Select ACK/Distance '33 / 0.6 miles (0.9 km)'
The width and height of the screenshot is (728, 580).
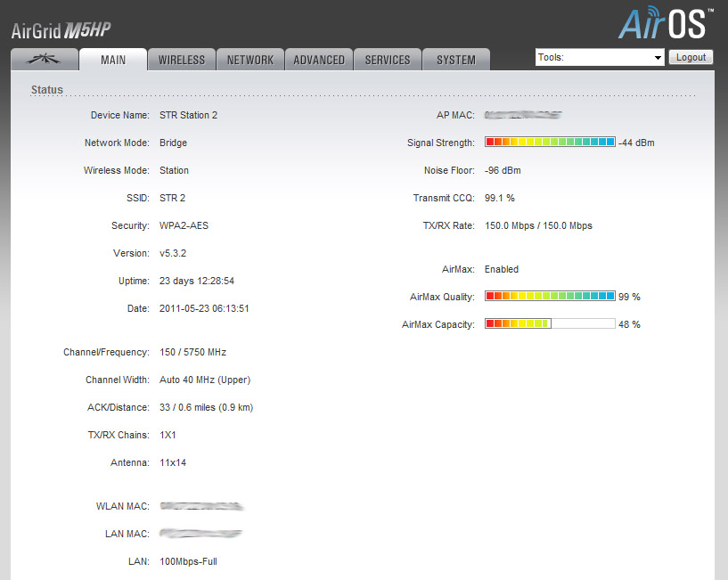pyautogui.click(x=206, y=407)
